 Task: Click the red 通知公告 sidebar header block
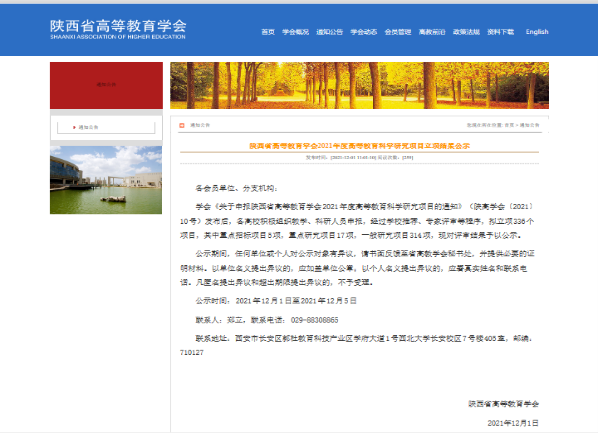106,85
